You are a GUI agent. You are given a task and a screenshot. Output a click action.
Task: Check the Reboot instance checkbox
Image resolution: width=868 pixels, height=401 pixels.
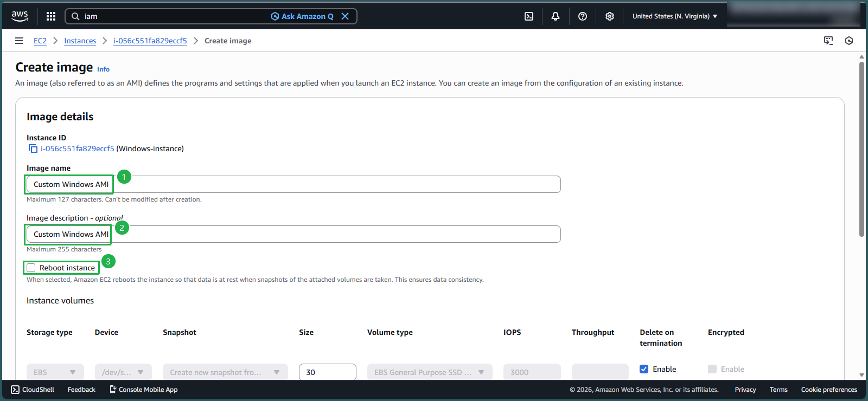click(31, 268)
